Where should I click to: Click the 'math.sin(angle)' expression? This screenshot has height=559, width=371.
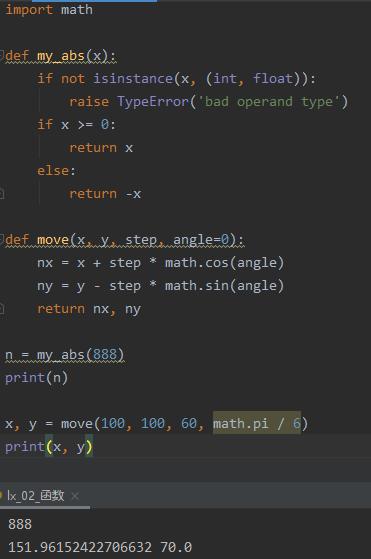point(224,286)
